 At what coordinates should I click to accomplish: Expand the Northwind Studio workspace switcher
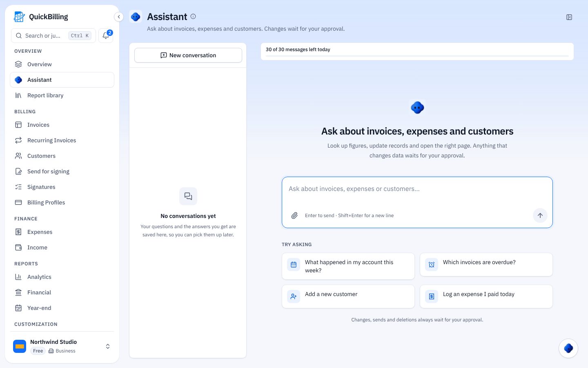coord(62,346)
